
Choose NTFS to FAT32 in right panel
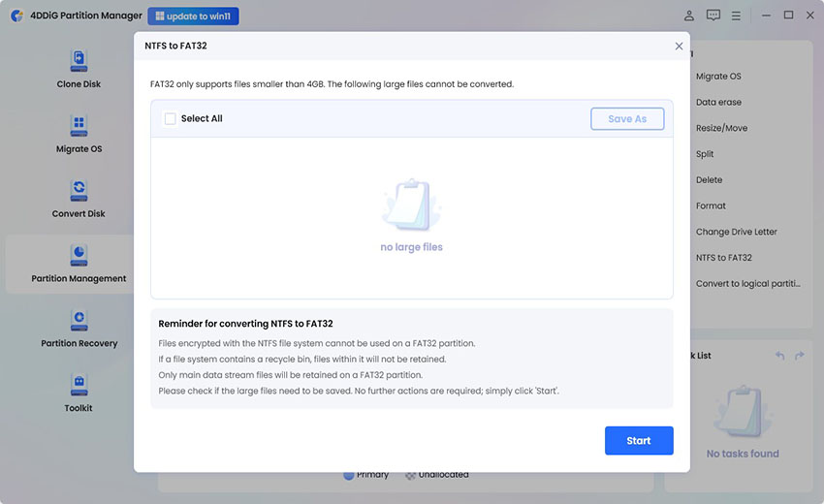coord(723,258)
